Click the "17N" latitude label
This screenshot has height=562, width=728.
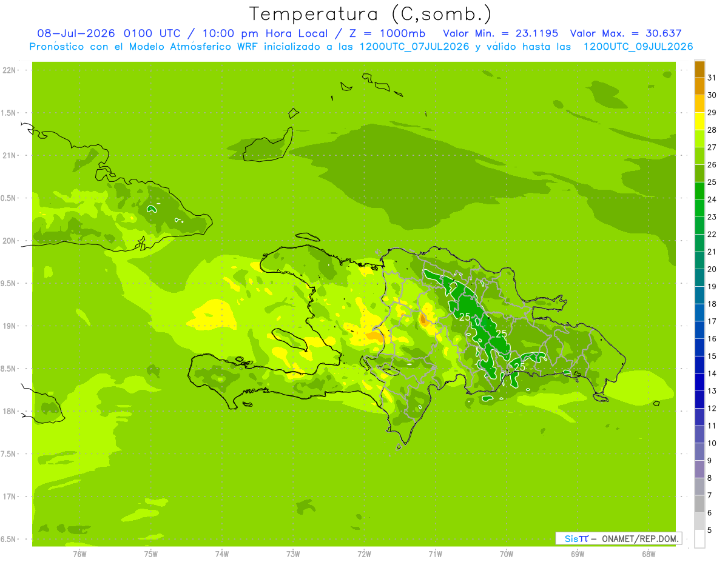pyautogui.click(x=9, y=497)
